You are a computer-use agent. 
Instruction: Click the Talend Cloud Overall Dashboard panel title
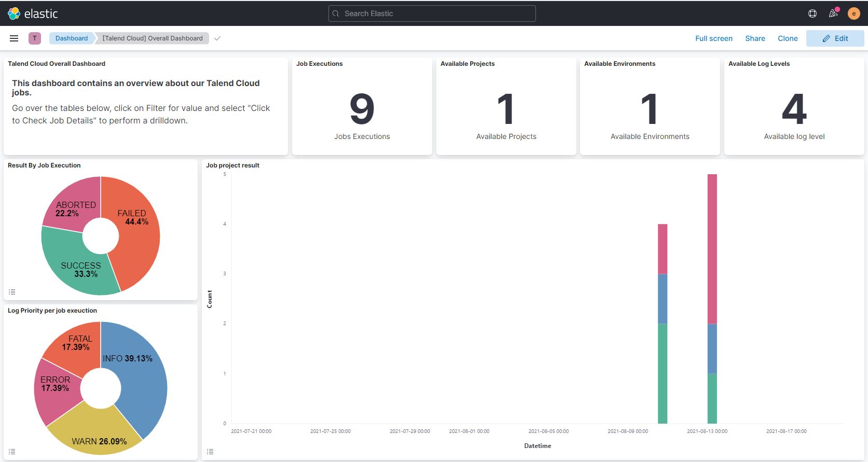pyautogui.click(x=57, y=64)
